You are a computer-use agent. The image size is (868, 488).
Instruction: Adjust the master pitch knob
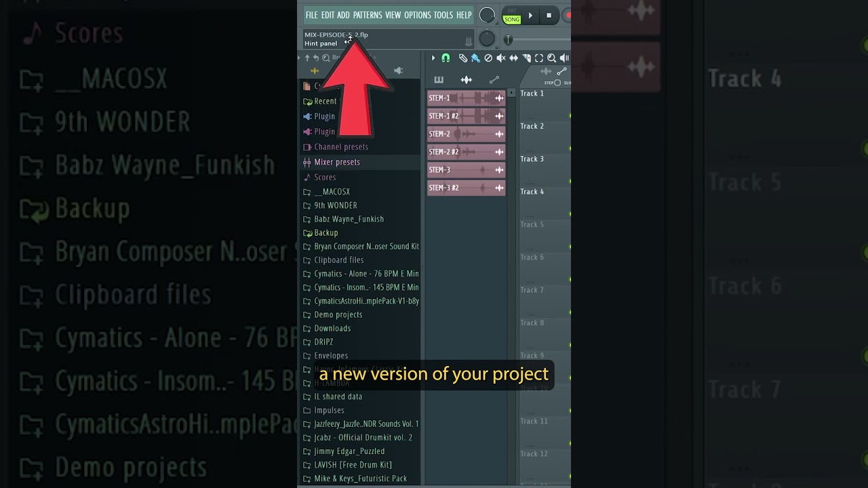pyautogui.click(x=487, y=39)
